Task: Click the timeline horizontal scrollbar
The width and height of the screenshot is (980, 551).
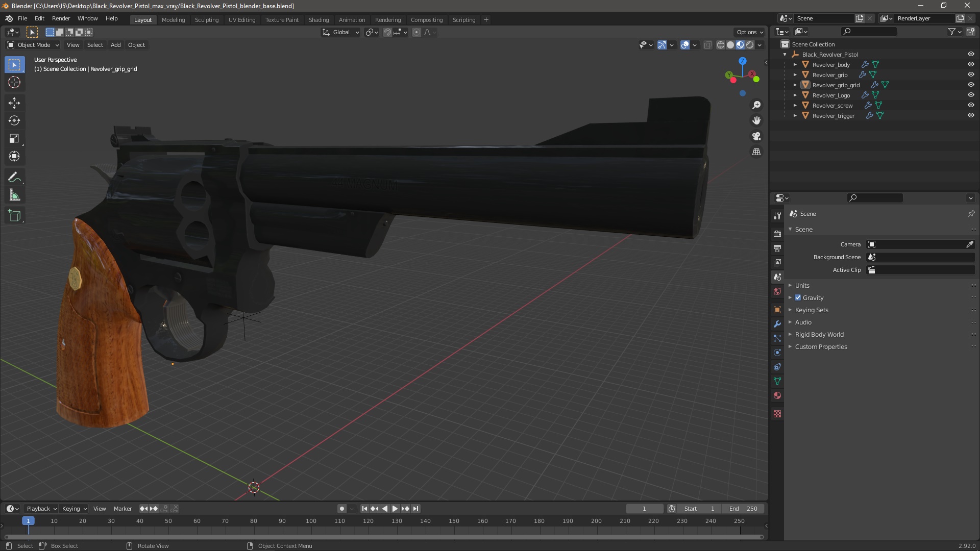Action: 383,537
